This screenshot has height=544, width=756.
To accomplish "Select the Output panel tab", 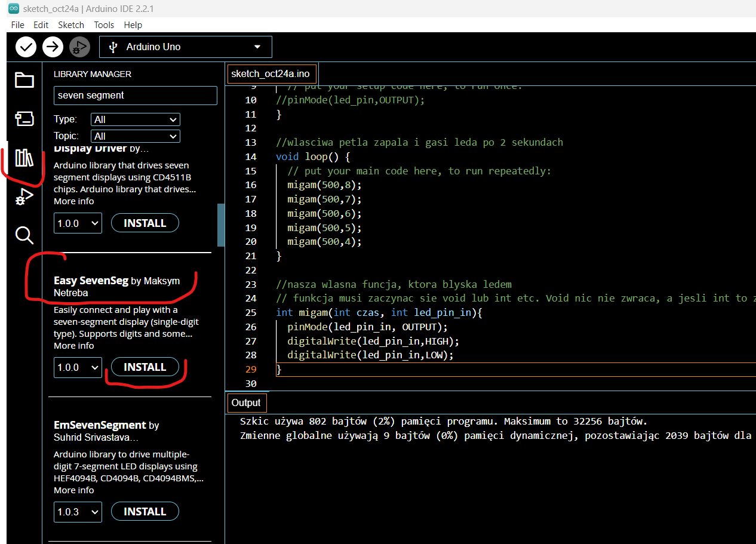I will (x=247, y=402).
